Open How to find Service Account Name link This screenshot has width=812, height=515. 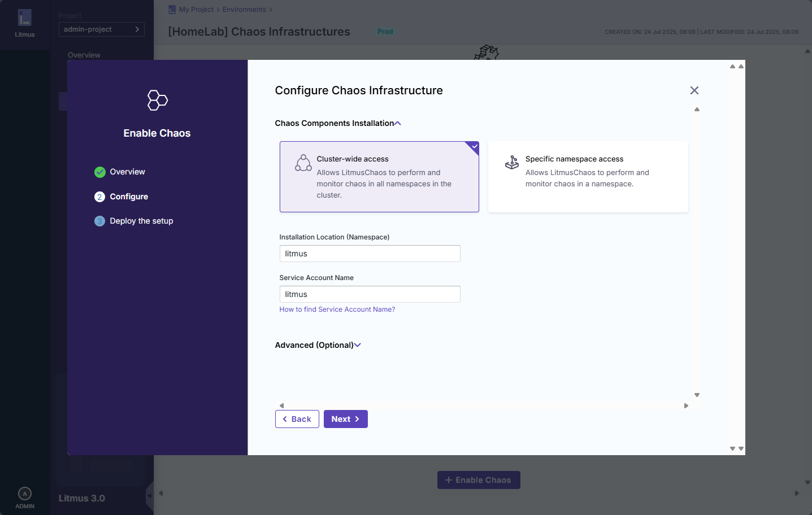point(337,309)
